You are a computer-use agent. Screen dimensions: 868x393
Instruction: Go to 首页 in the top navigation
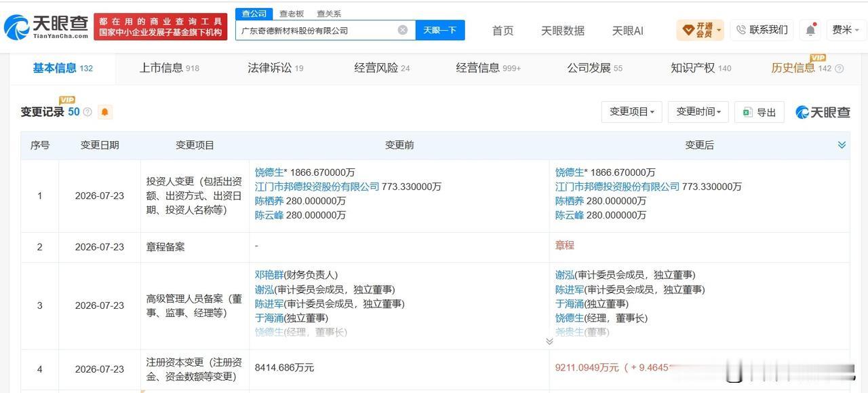[x=502, y=31]
